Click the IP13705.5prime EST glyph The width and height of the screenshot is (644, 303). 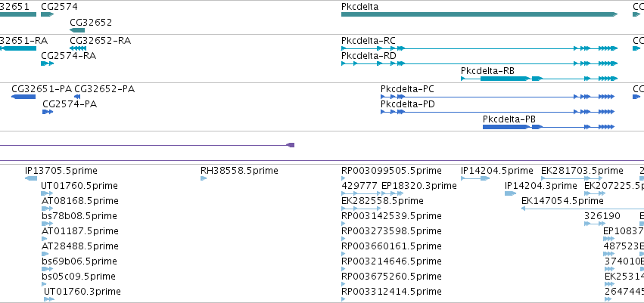click(x=31, y=178)
